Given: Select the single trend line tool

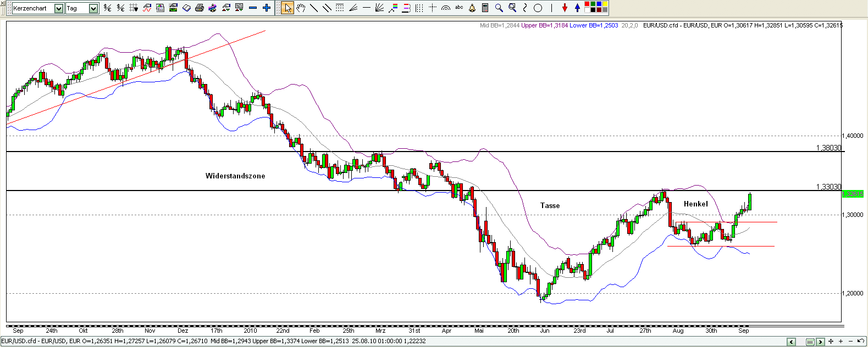Looking at the screenshot, I should (x=314, y=8).
